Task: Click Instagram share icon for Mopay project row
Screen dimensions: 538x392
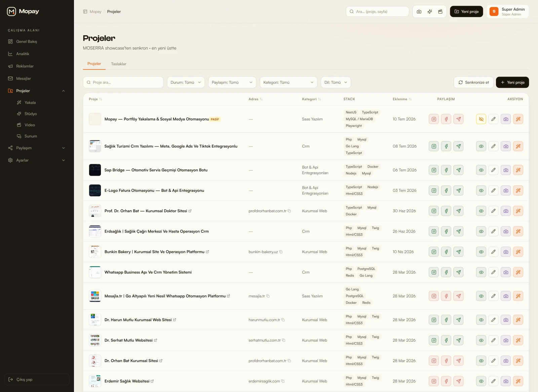Action: (x=434, y=119)
